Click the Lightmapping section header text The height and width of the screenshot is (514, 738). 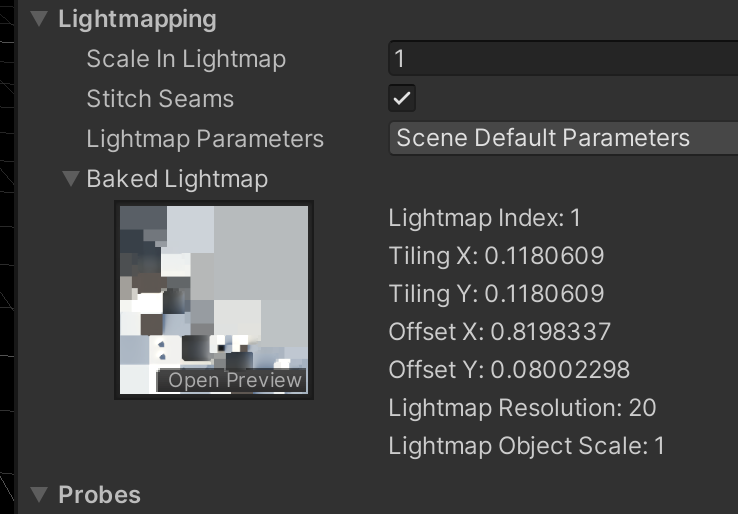pos(137,20)
